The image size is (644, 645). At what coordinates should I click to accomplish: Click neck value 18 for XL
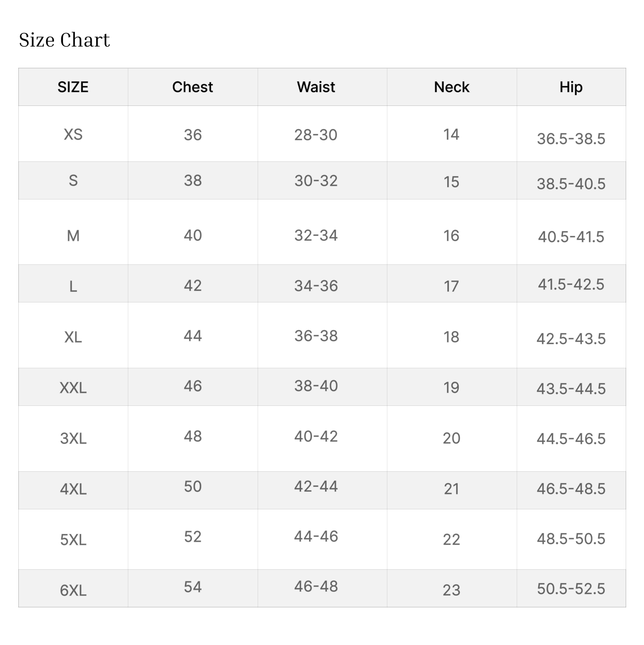[451, 337]
